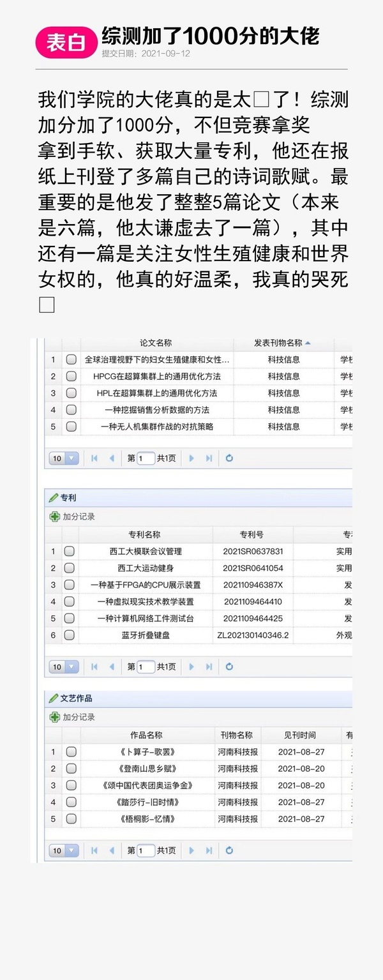
Task: Click the green plus icon under 文艺作品
Action: tap(55, 717)
